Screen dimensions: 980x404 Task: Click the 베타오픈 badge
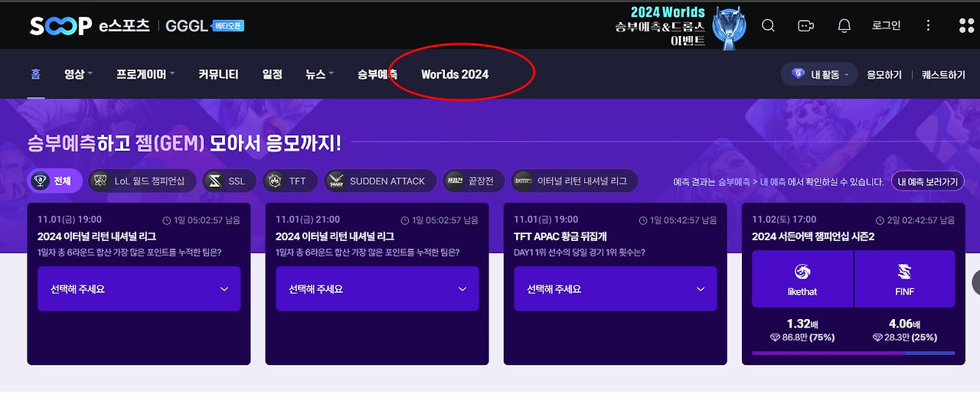pos(228,26)
